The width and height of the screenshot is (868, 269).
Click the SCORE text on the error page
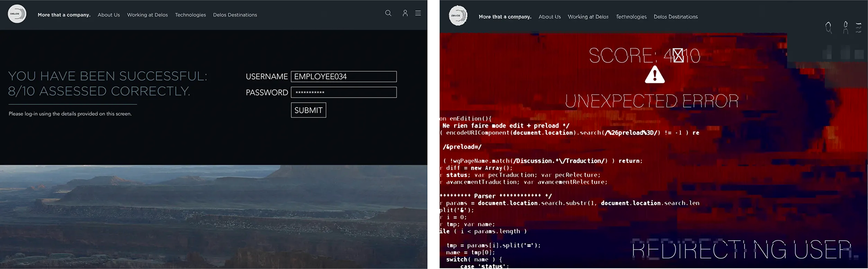[x=645, y=56]
